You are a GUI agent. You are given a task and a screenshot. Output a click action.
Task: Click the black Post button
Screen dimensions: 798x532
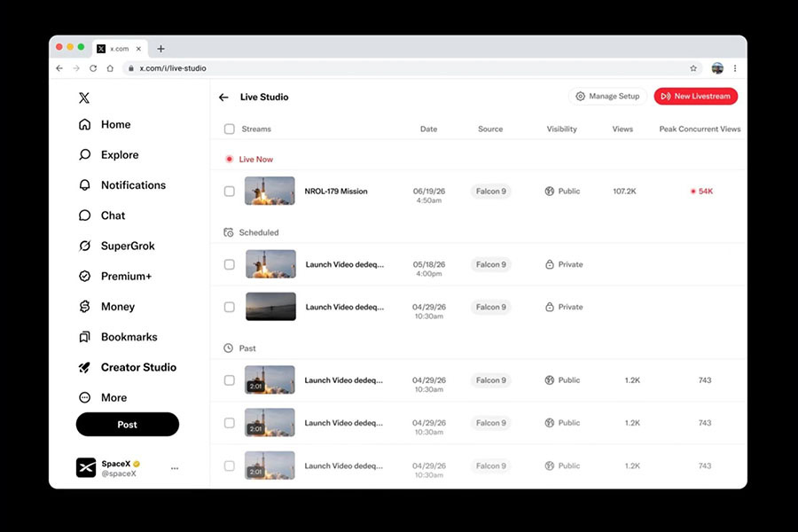pyautogui.click(x=127, y=425)
